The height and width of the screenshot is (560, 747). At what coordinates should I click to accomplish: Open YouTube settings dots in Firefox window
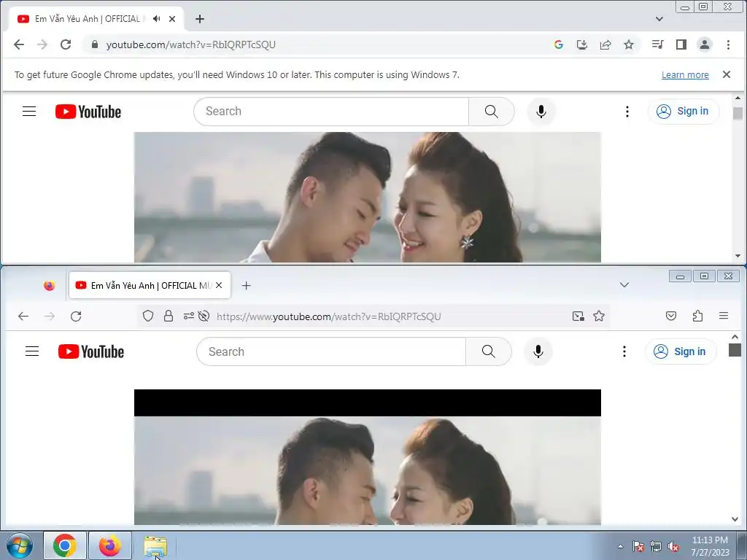coord(624,351)
